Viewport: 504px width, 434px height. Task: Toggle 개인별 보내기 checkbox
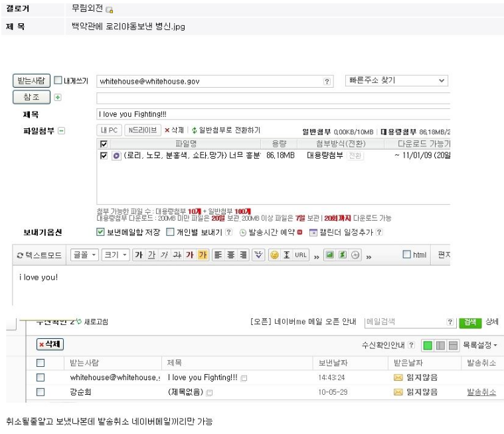170,232
